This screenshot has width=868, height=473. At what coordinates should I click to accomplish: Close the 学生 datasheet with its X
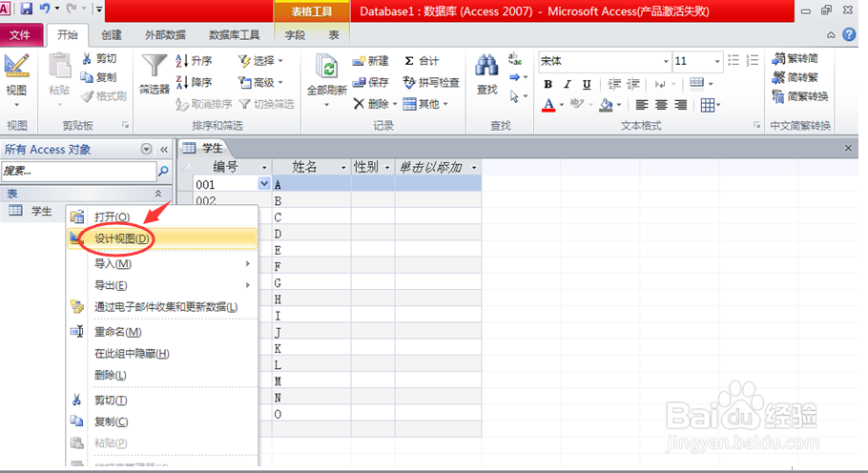pyautogui.click(x=848, y=148)
